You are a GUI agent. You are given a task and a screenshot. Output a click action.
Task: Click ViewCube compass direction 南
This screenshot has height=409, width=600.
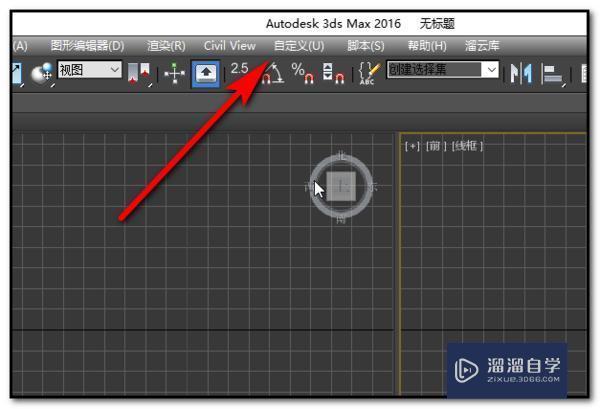pos(341,219)
